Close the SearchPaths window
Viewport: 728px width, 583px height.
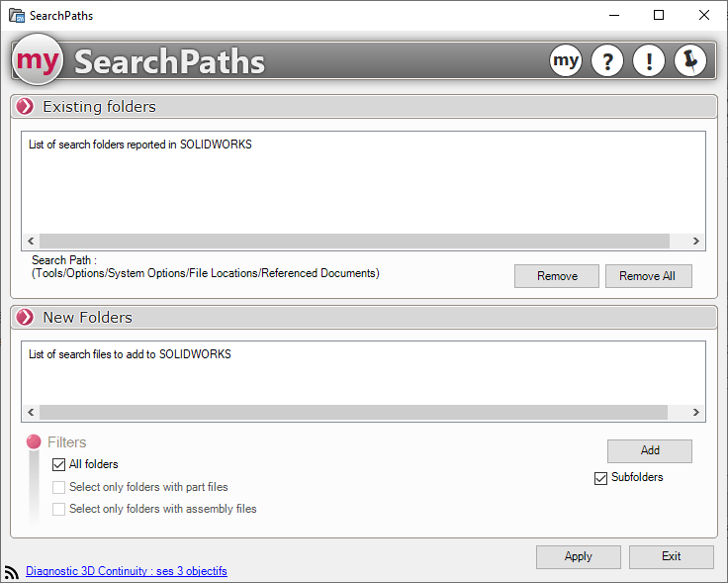click(704, 15)
